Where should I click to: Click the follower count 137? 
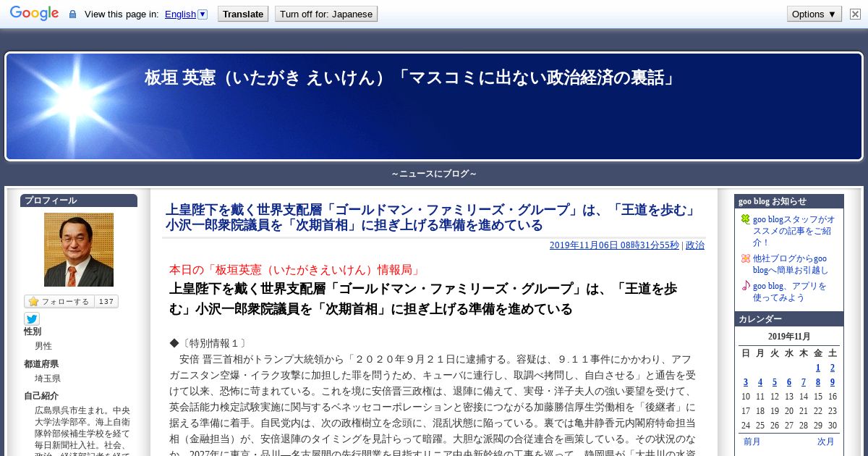[106, 301]
